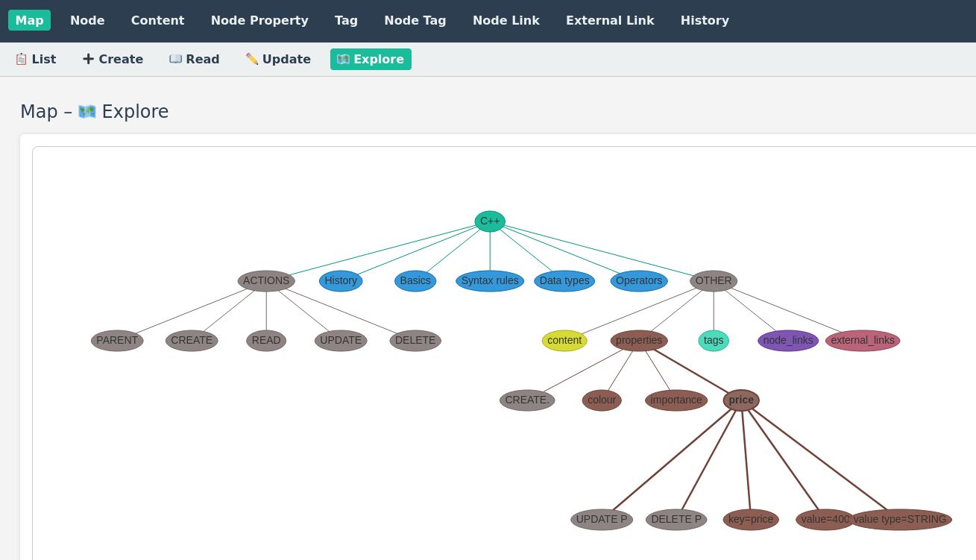Go to the Node Property tab
Viewport: 976px width, 560px height.
[x=259, y=20]
